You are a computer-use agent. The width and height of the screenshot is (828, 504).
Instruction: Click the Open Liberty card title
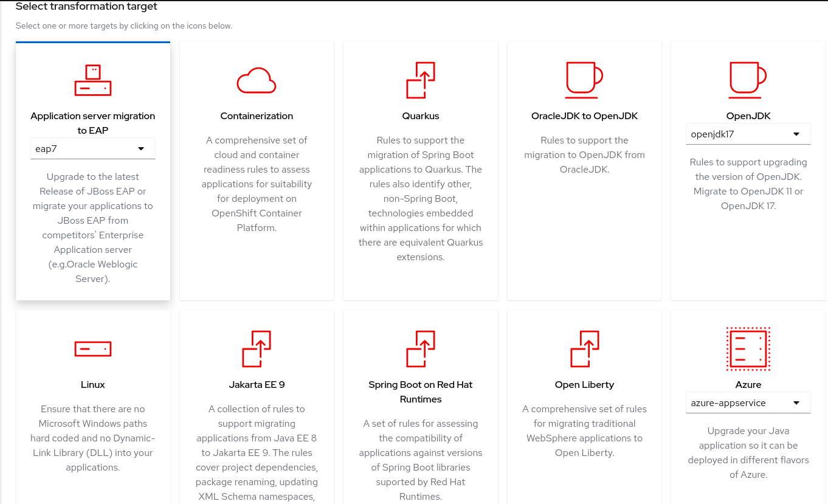tap(584, 385)
